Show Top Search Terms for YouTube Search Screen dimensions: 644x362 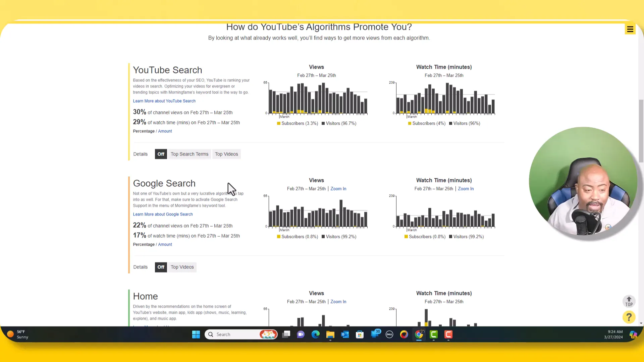tap(190, 154)
